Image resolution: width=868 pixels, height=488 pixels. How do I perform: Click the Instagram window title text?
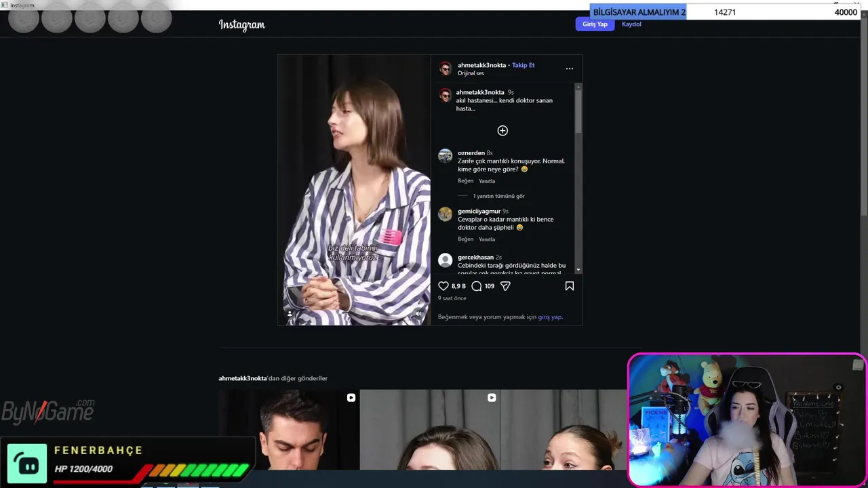tap(22, 5)
